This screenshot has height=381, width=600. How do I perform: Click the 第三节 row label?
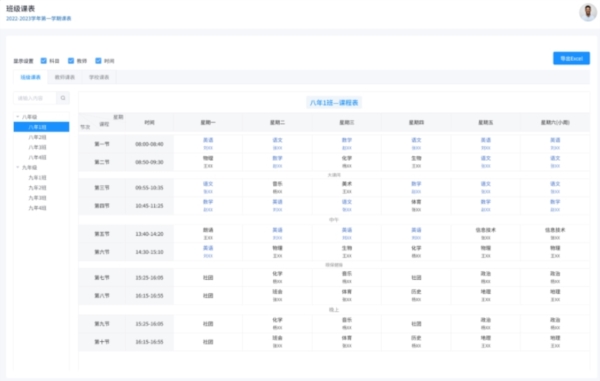(102, 188)
